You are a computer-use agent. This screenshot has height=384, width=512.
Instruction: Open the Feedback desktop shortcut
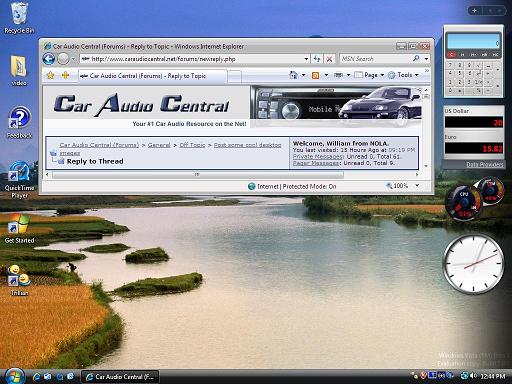point(19,122)
